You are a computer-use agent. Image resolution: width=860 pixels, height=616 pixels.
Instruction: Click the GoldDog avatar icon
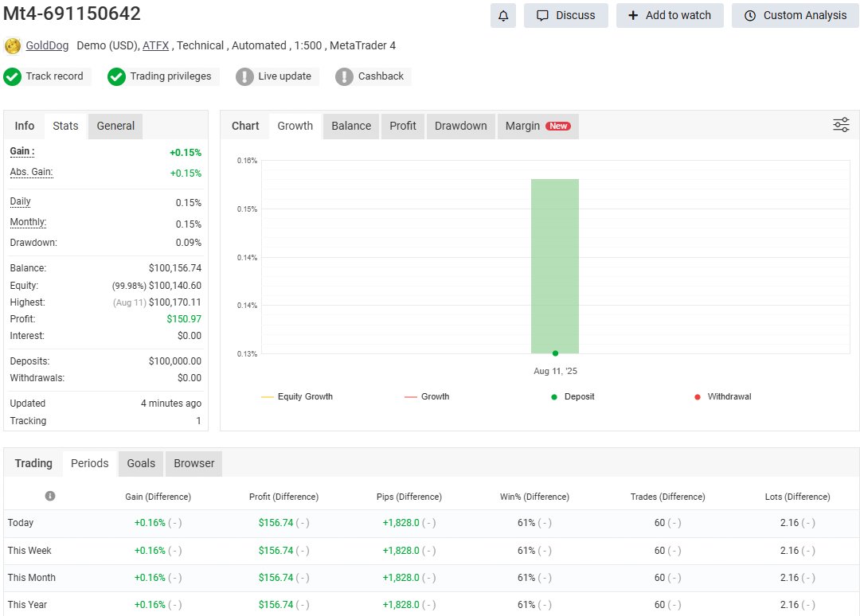click(x=12, y=46)
